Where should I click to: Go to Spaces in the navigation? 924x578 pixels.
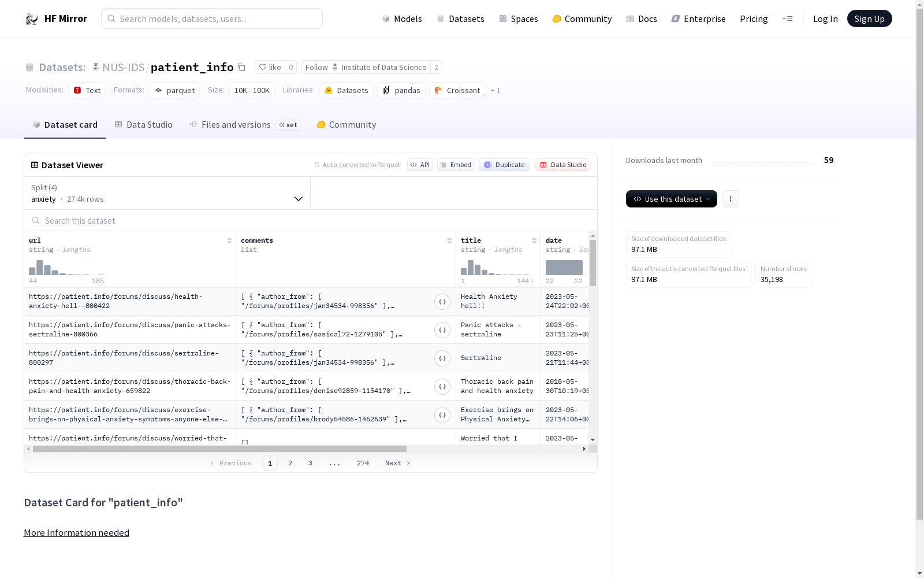click(519, 19)
